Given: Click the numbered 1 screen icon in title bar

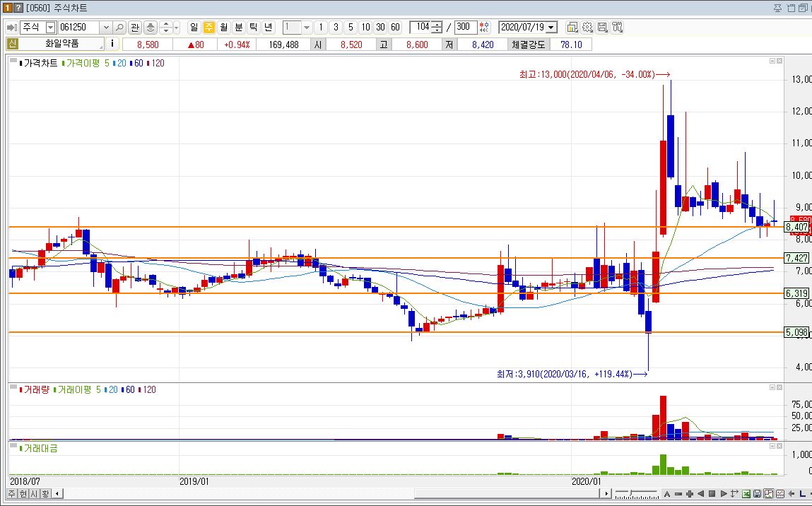Looking at the screenshot, I should (x=7, y=8).
